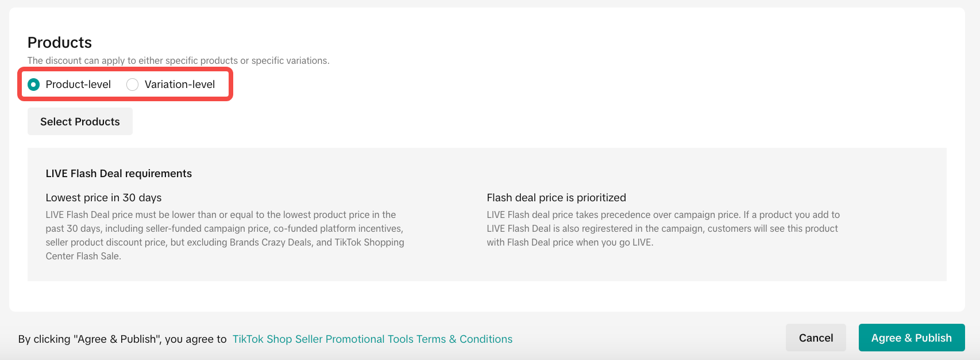Click "seller-funded campaign price" in the requirements
The width and height of the screenshot is (980, 360).
coord(207,228)
